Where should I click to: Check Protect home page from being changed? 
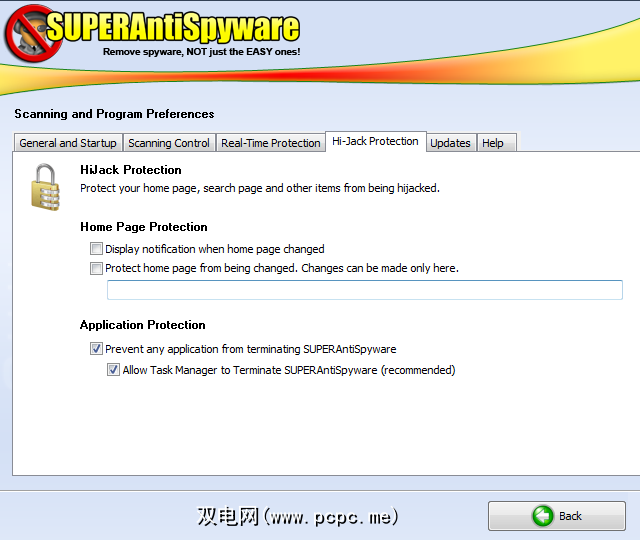[96, 268]
